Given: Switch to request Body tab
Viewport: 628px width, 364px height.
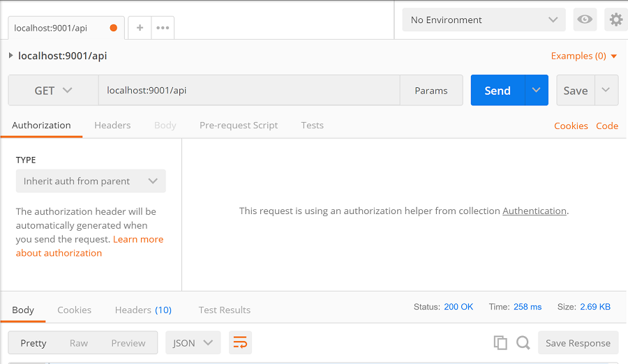Looking at the screenshot, I should pos(165,126).
